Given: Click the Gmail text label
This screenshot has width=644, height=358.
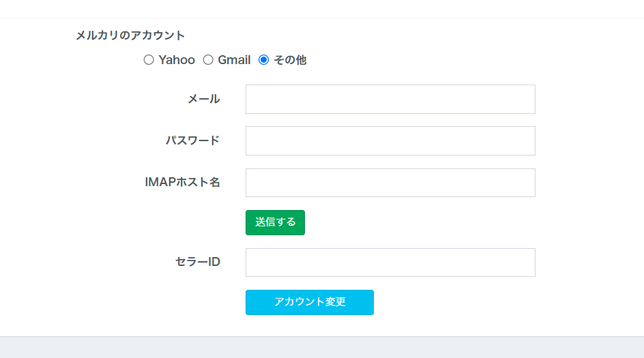Looking at the screenshot, I should click(234, 60).
